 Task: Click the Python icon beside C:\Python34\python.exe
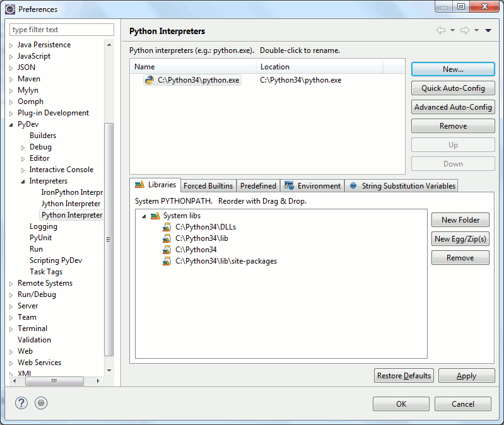(x=149, y=80)
